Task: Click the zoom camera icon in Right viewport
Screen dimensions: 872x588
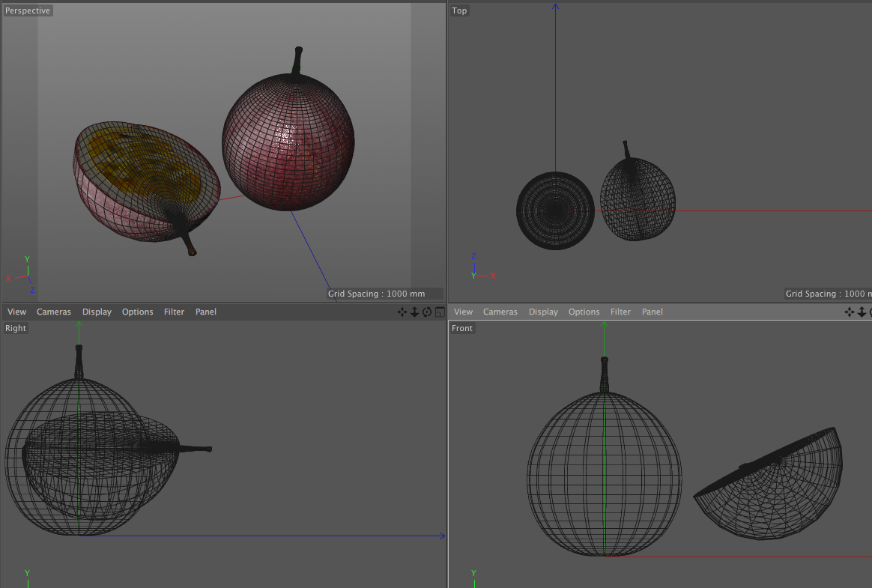Action: click(414, 312)
